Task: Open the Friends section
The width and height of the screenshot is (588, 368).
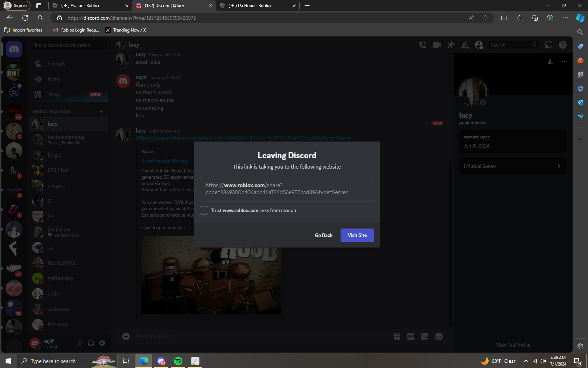Action: (x=69, y=63)
